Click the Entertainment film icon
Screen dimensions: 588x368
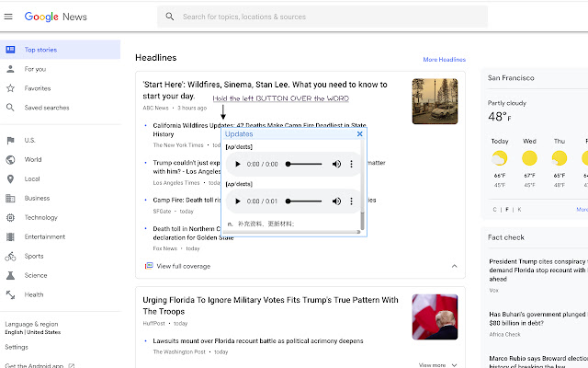pos(10,237)
